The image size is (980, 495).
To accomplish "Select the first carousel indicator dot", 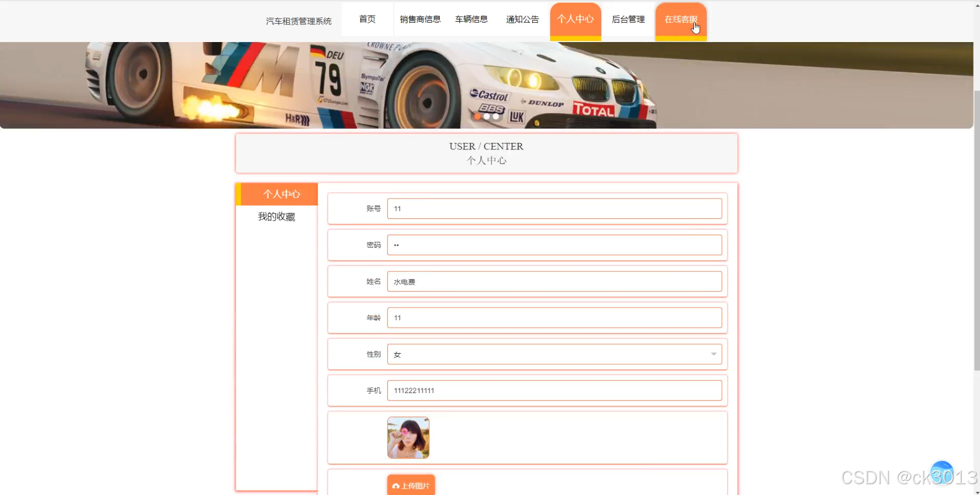I will point(478,116).
